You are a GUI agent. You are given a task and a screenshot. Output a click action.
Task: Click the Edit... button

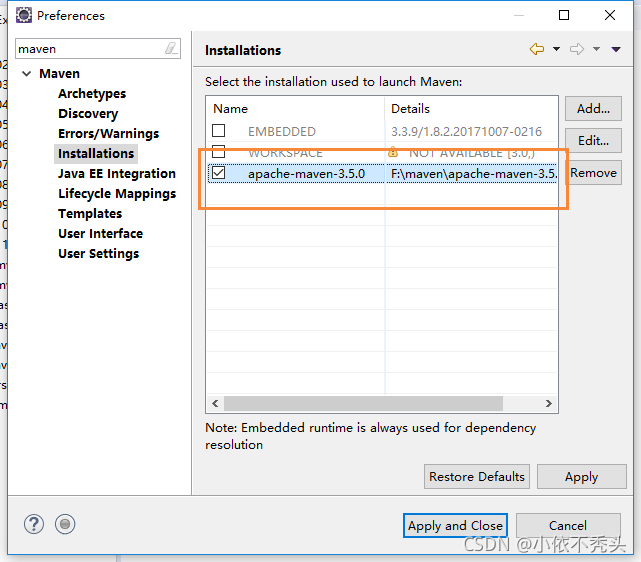pos(593,141)
